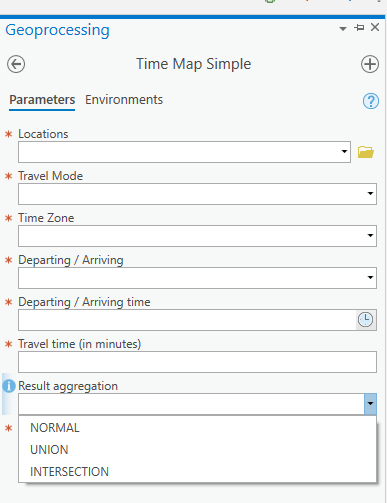Click the Geoprocessing pane title
387x503 pixels.
tap(57, 30)
